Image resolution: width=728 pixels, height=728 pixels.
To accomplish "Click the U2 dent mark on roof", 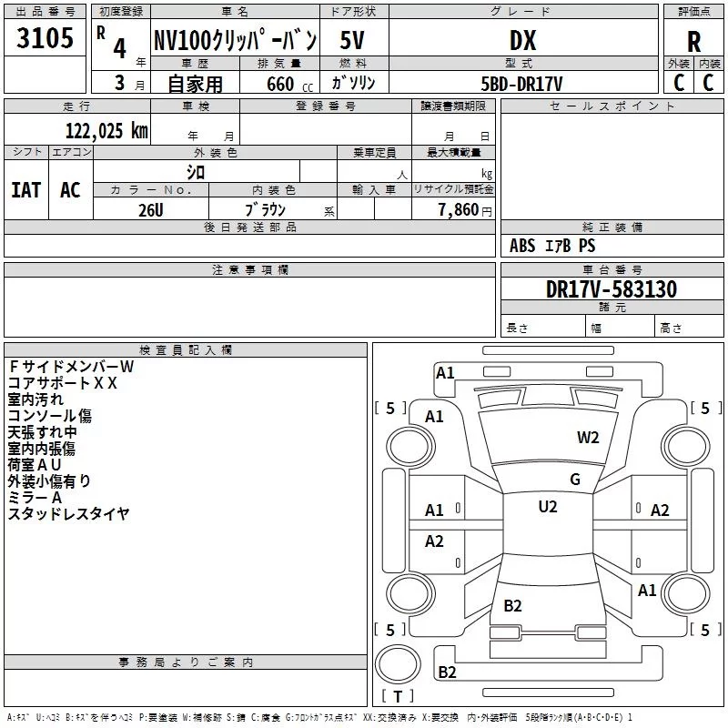I will (548, 506).
